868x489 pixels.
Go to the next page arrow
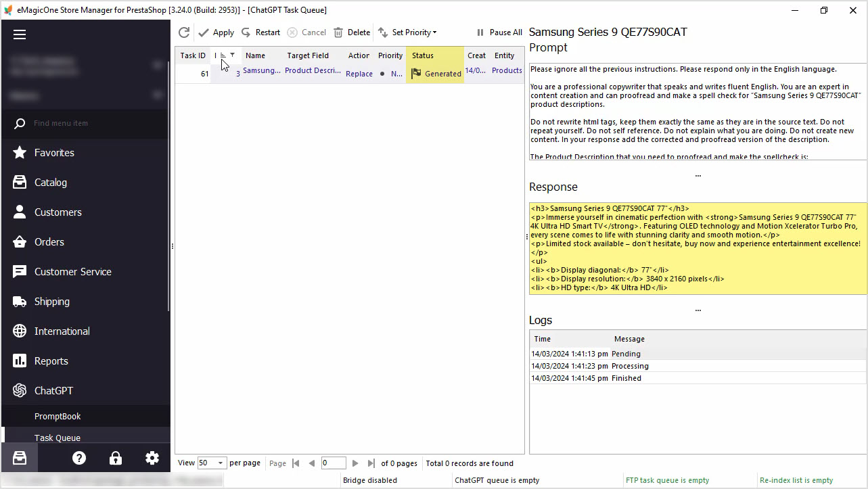tap(355, 463)
